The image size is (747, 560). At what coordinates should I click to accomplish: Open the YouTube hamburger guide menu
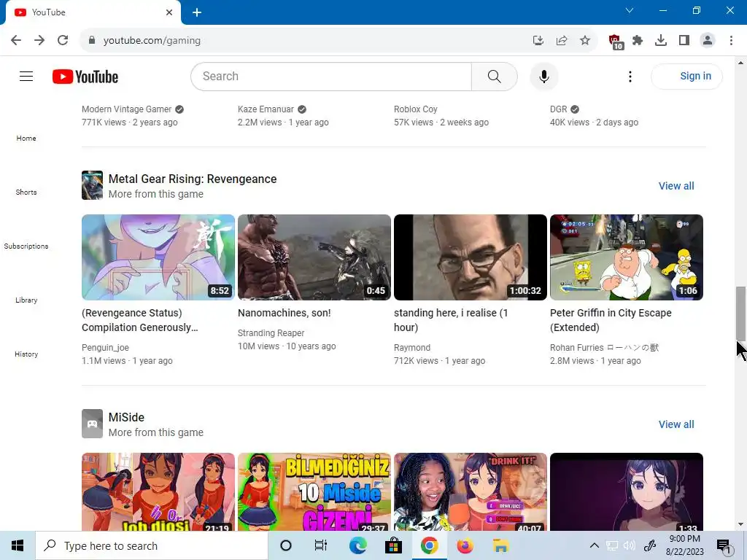(26, 76)
